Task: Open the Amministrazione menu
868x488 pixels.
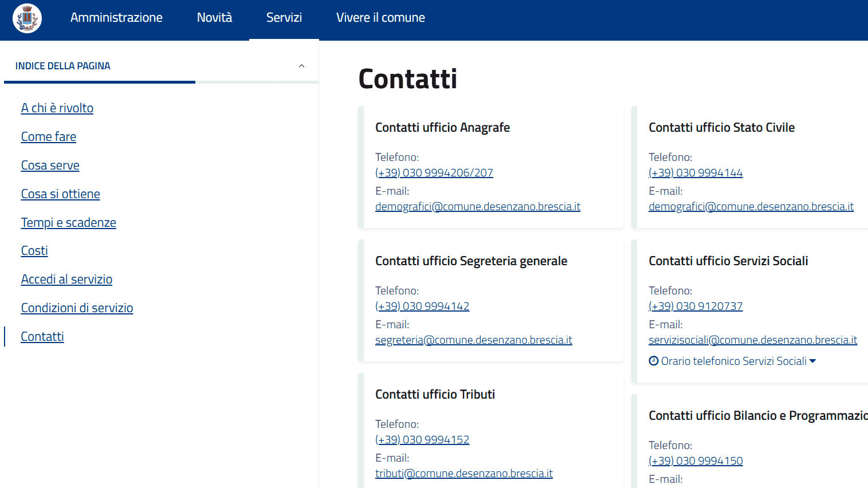Action: pos(116,18)
